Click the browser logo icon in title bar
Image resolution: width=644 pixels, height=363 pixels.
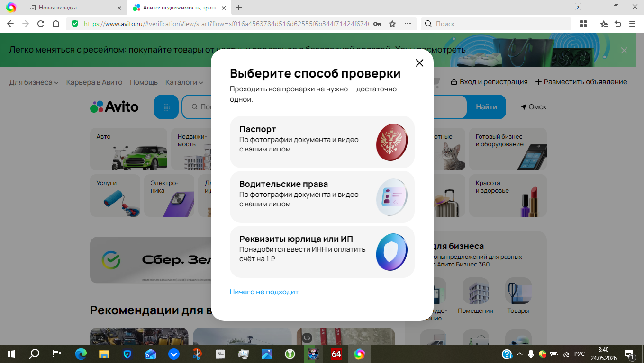pyautogui.click(x=11, y=7)
